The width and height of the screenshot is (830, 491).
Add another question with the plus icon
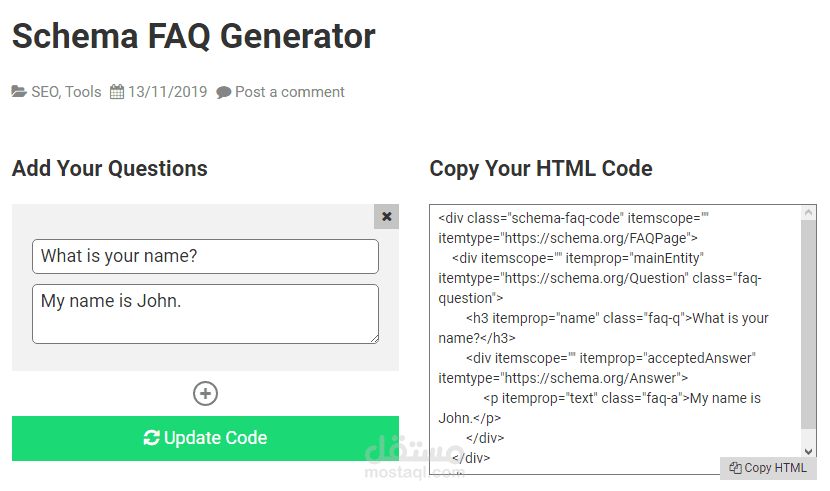pyautogui.click(x=205, y=394)
